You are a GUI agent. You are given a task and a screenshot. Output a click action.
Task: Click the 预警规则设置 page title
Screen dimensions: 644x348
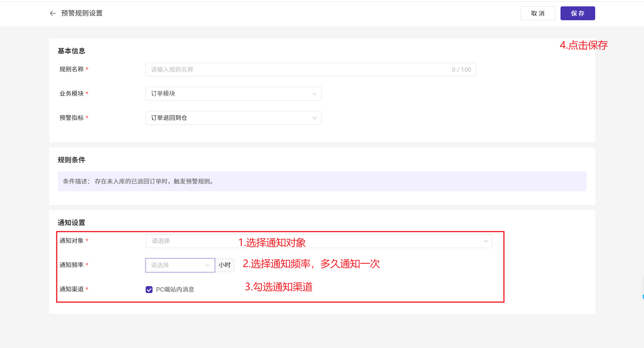click(x=82, y=13)
